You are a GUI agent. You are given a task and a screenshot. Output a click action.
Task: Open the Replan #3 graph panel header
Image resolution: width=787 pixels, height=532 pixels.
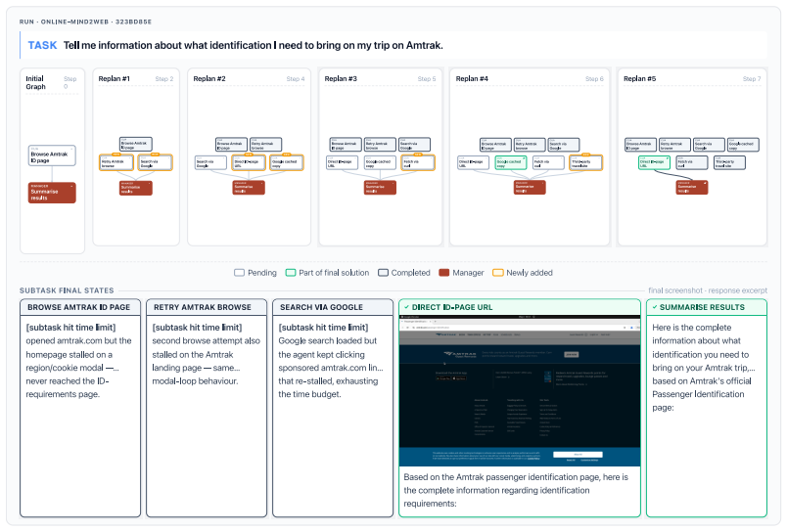click(381, 78)
